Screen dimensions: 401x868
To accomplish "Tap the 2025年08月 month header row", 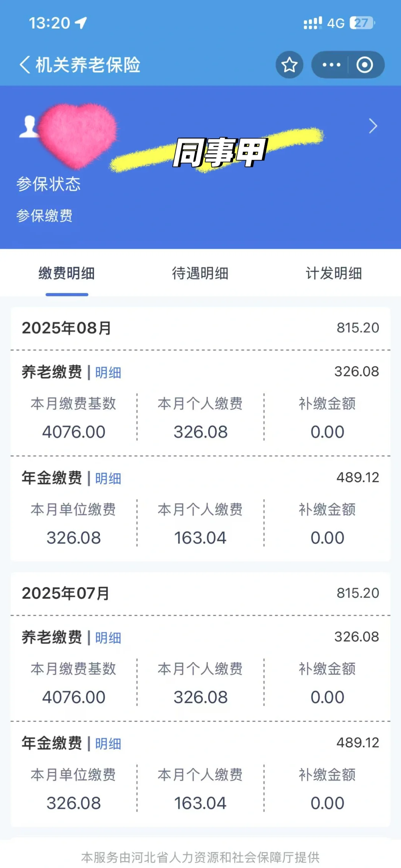I will tap(200, 328).
